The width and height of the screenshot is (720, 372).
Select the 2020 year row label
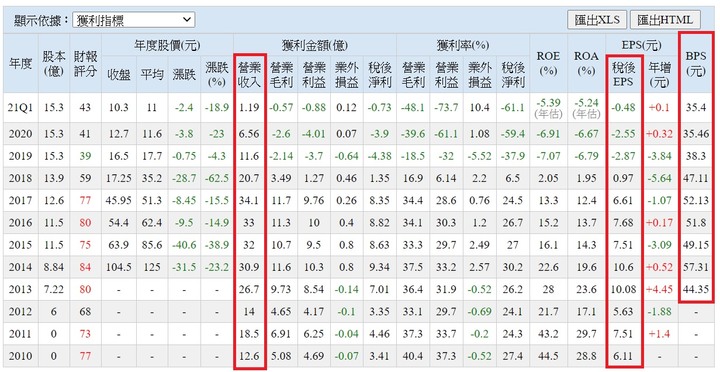[20, 134]
